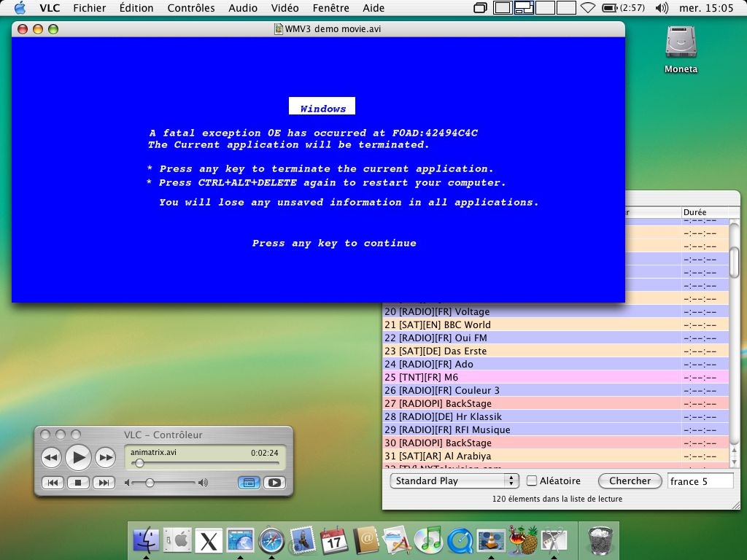
Task: Open iCal from the Dock
Action: pos(334,540)
